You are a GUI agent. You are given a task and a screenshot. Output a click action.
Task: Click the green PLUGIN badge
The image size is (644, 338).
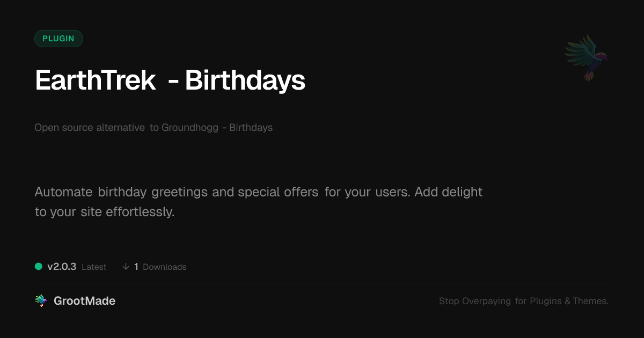tap(58, 39)
